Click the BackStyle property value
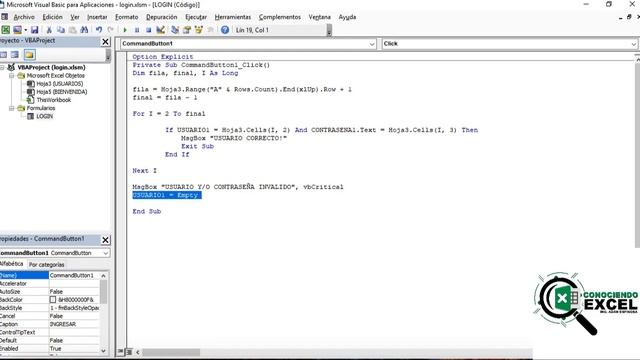 point(74,308)
